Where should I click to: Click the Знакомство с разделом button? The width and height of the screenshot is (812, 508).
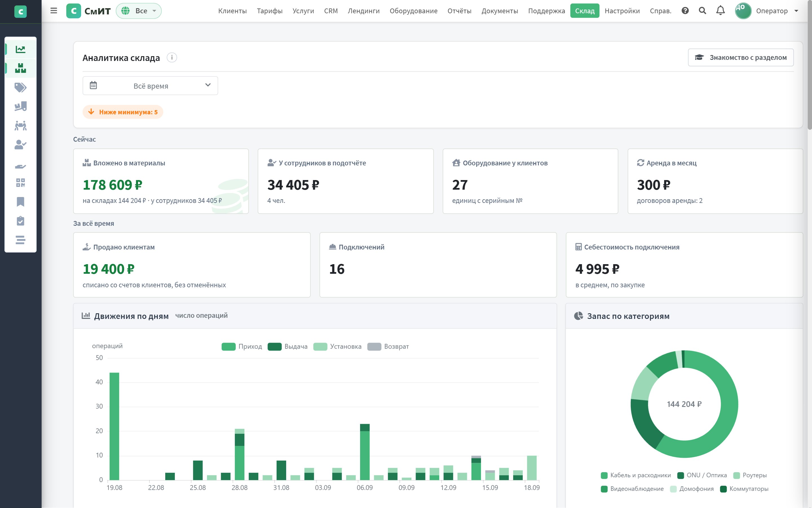741,58
